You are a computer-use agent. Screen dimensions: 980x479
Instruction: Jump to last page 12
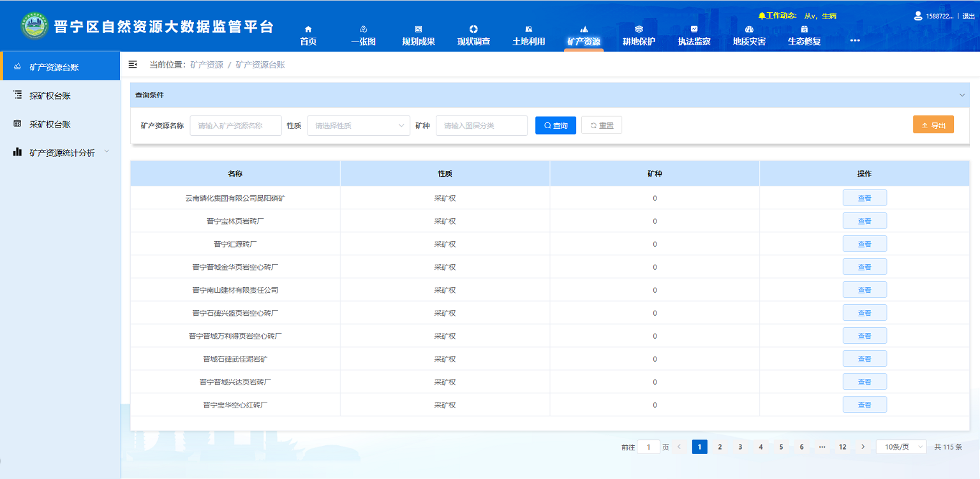(843, 447)
